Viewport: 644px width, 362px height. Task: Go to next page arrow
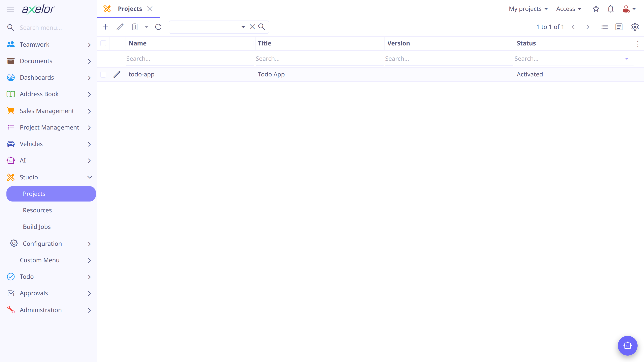(588, 27)
